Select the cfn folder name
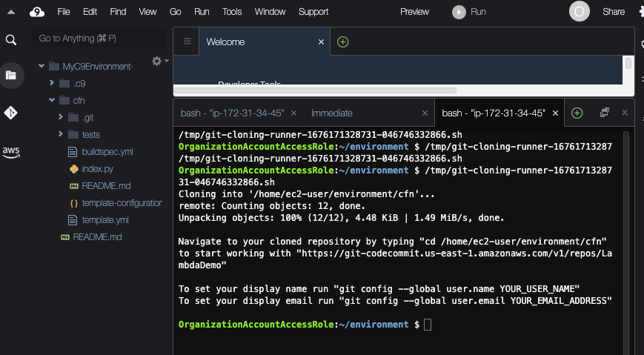This screenshot has height=355, width=644. 79,101
